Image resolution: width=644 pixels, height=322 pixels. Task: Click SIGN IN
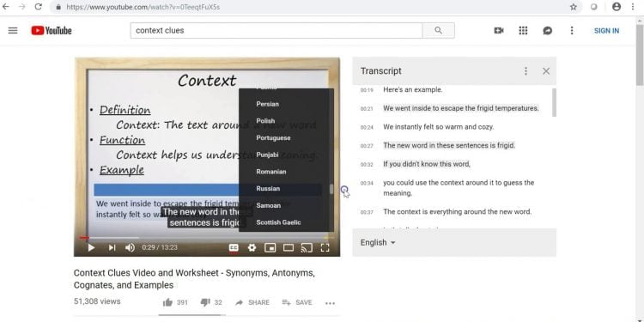[x=606, y=30]
